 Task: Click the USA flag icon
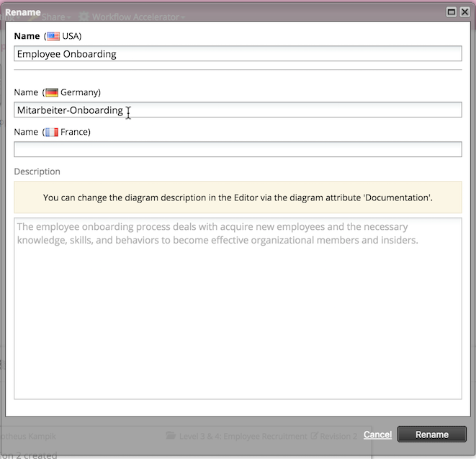(x=53, y=36)
